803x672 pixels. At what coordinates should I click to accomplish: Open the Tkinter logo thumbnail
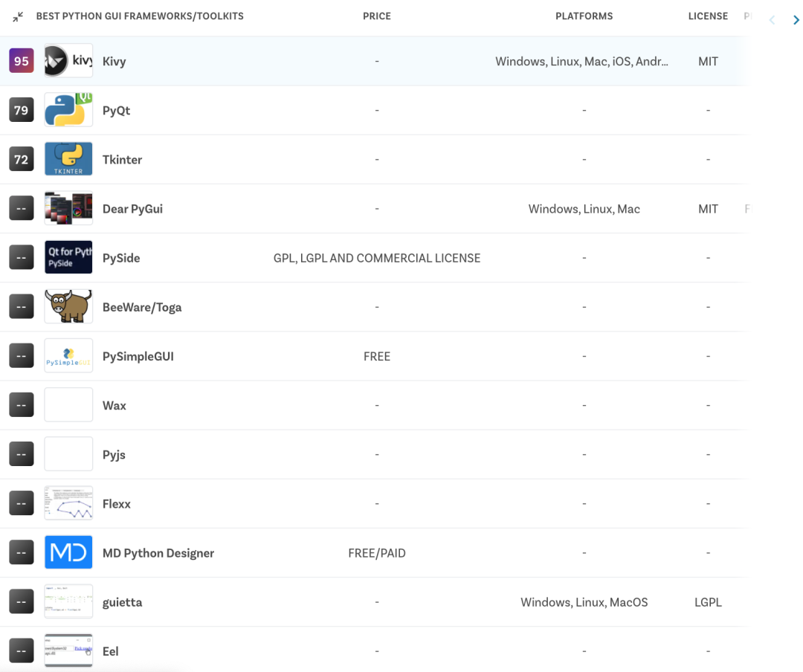[x=68, y=159]
